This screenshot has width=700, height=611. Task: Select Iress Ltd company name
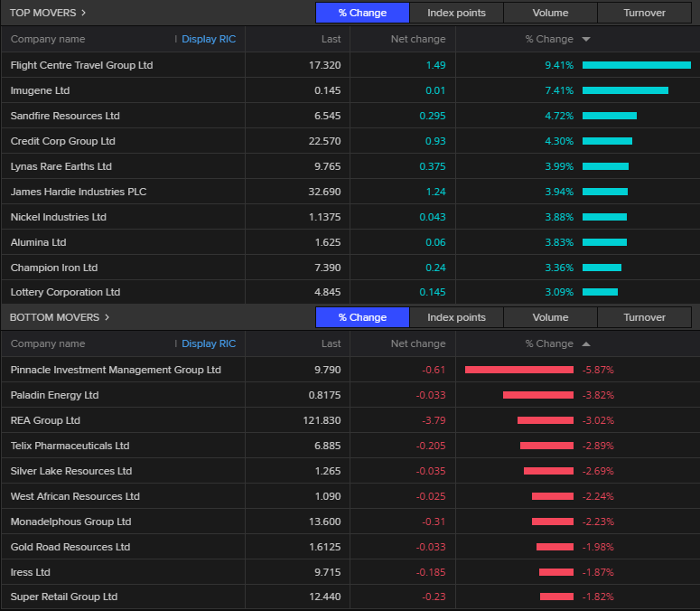31,573
